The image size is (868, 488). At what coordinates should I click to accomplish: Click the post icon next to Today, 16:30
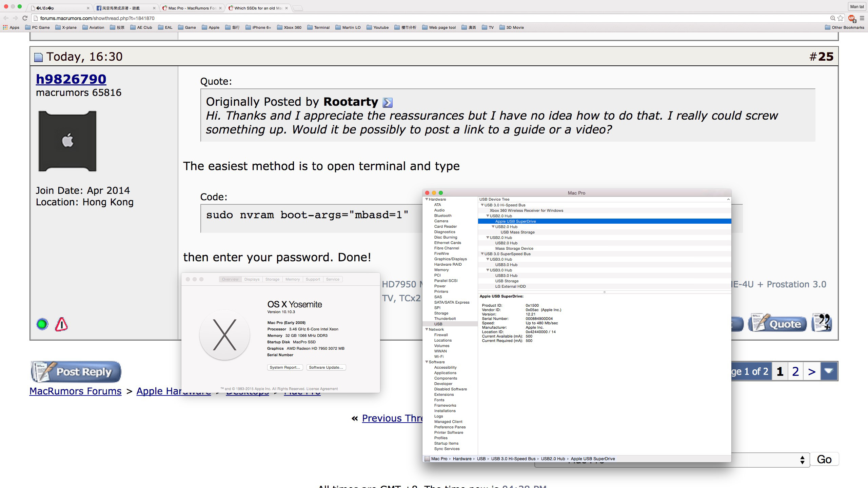click(x=38, y=57)
